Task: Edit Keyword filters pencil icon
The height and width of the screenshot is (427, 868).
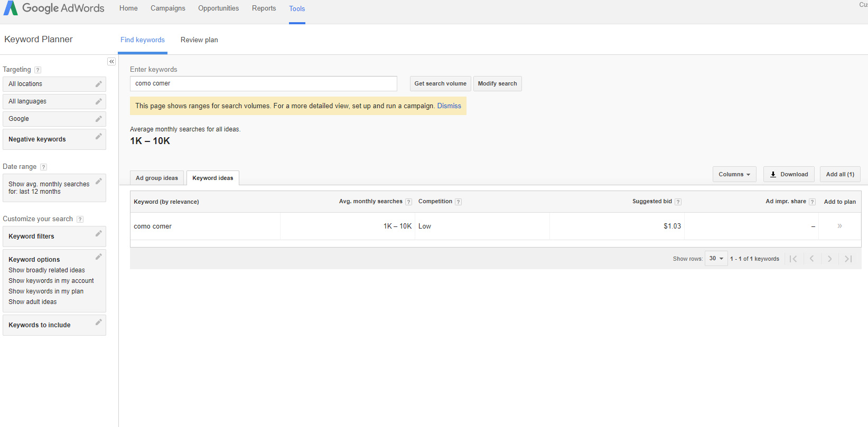Action: [x=98, y=234]
